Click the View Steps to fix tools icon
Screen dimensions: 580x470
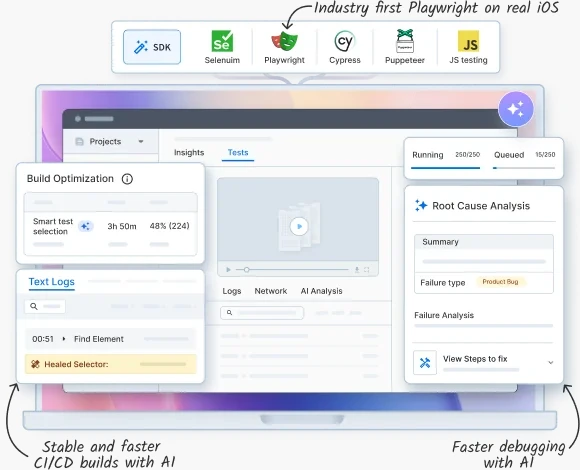425,363
